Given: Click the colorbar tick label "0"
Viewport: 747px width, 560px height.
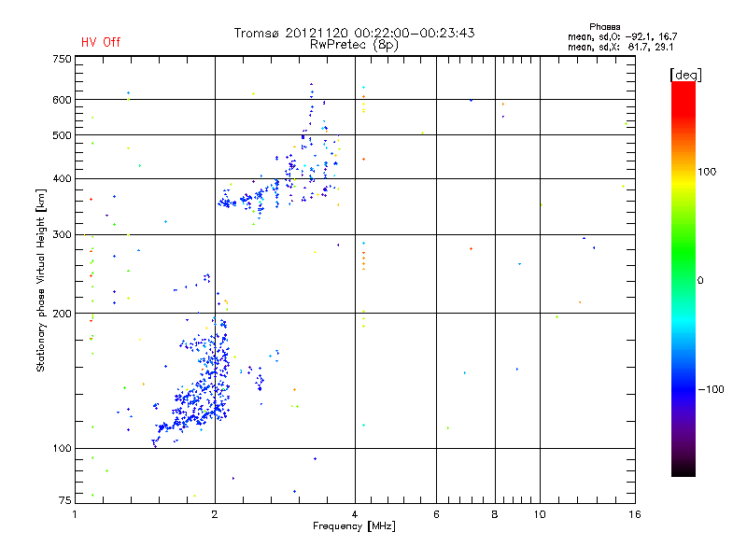Looking at the screenshot, I should (x=700, y=281).
